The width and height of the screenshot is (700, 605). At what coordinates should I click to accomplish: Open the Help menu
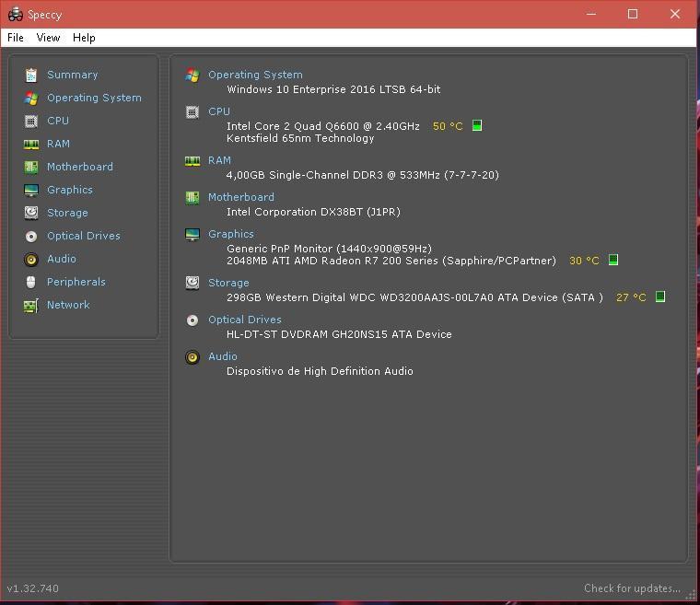click(84, 38)
